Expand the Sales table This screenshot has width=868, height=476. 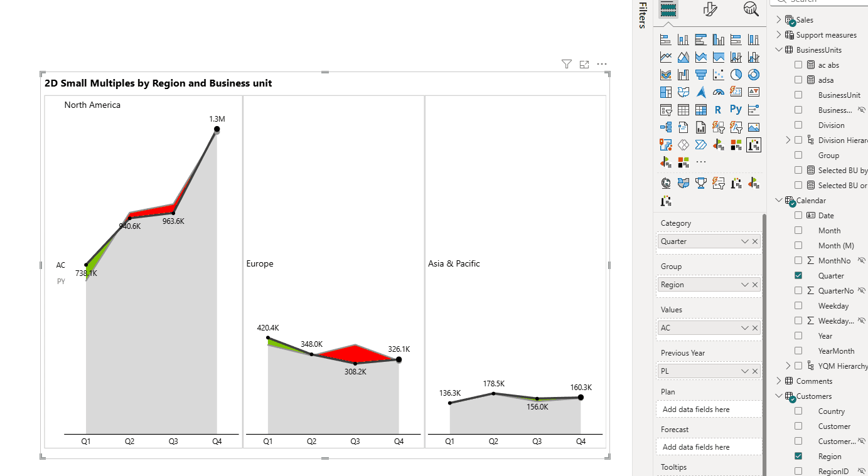pos(779,19)
